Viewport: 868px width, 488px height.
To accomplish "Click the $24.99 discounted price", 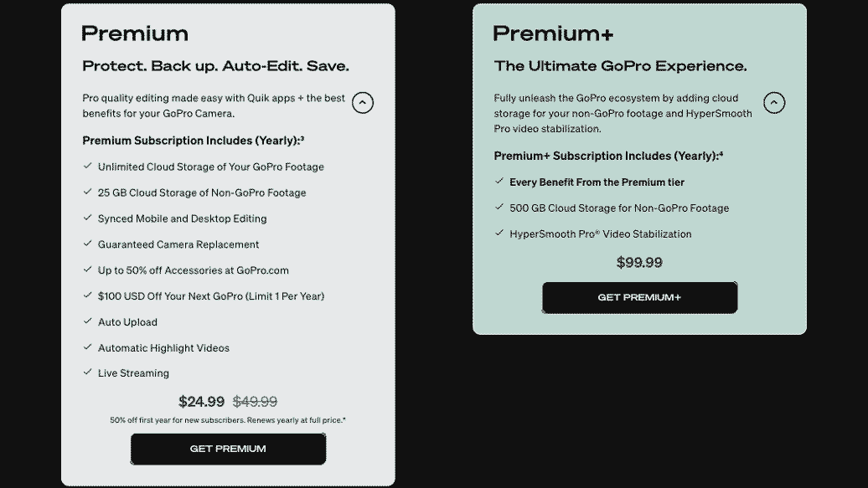I will coord(201,402).
